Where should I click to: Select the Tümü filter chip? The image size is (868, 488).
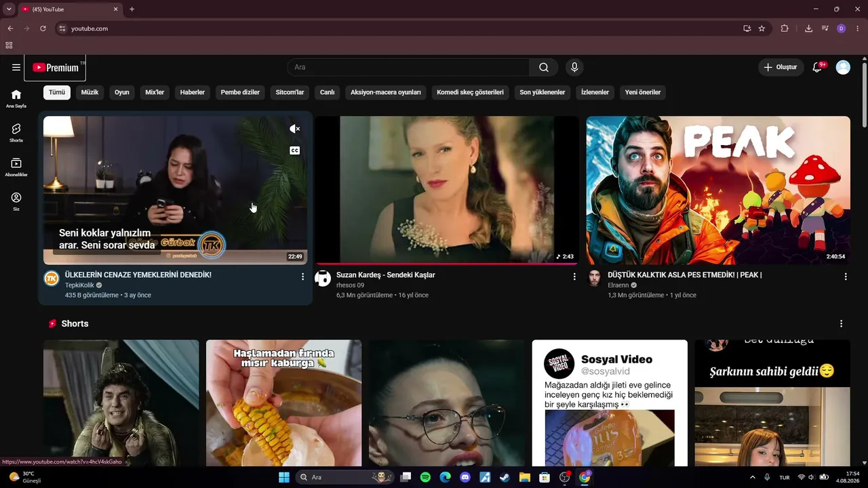57,92
